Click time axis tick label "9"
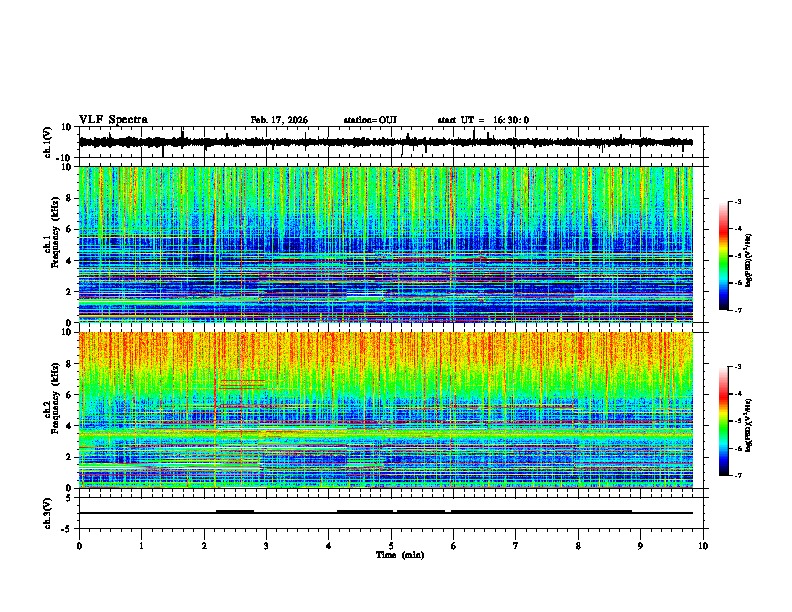The height and width of the screenshot is (612, 792). 640,546
